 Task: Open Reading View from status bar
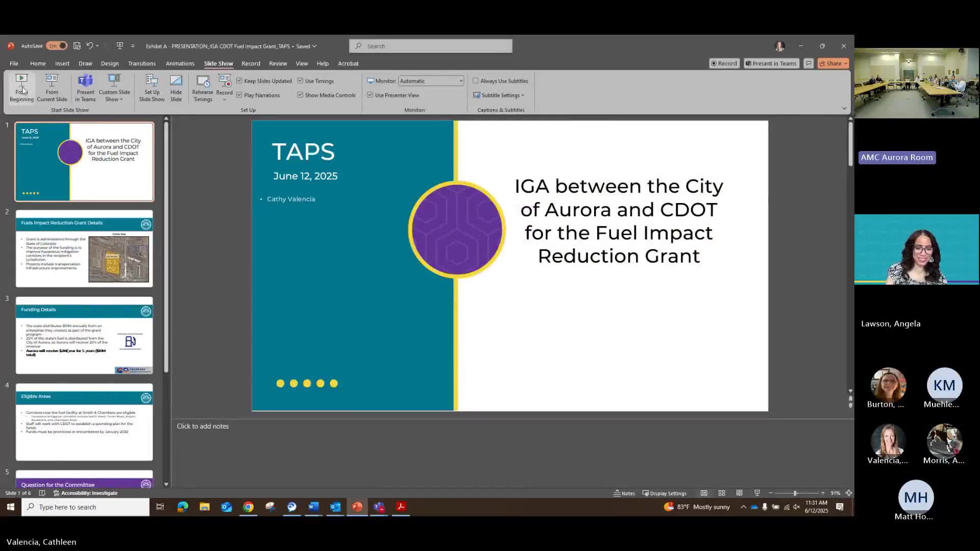tap(739, 493)
